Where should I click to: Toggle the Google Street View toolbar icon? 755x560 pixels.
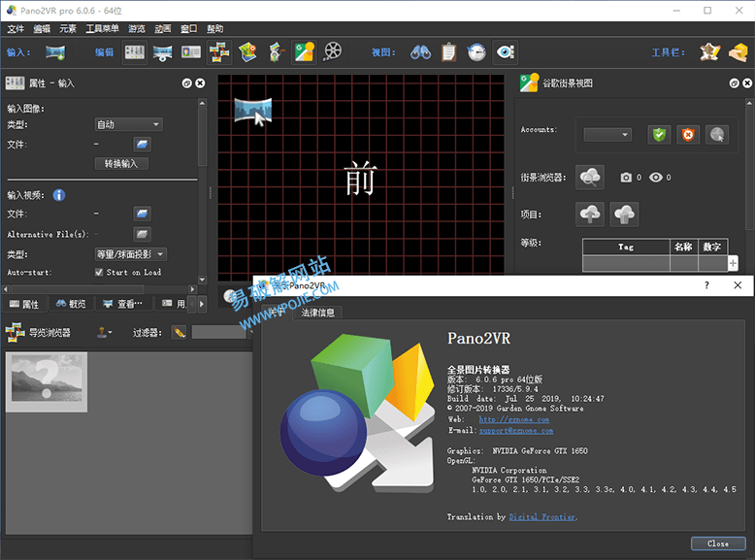pyautogui.click(x=304, y=52)
